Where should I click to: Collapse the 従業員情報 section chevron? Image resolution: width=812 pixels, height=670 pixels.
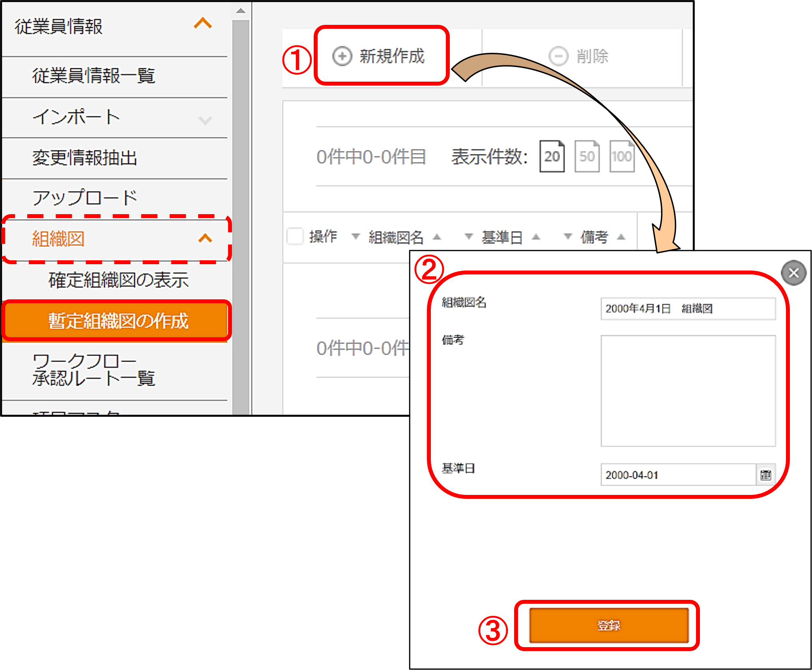[203, 24]
